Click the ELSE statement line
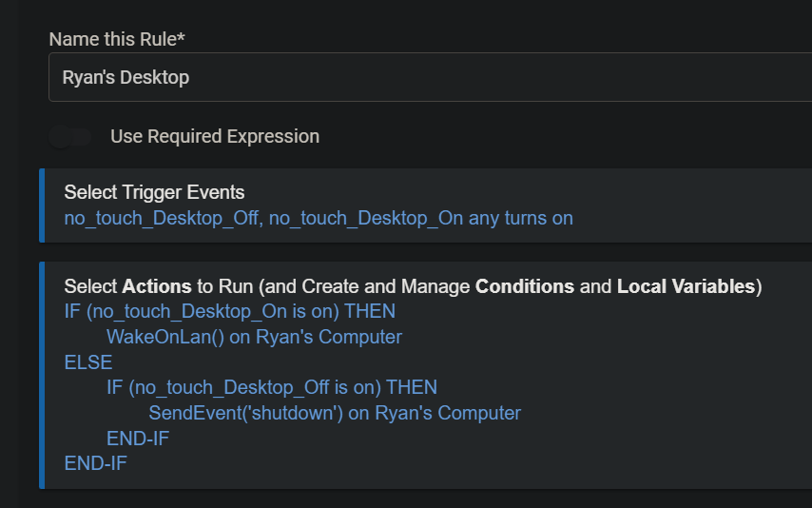The image size is (812, 508). [x=87, y=362]
